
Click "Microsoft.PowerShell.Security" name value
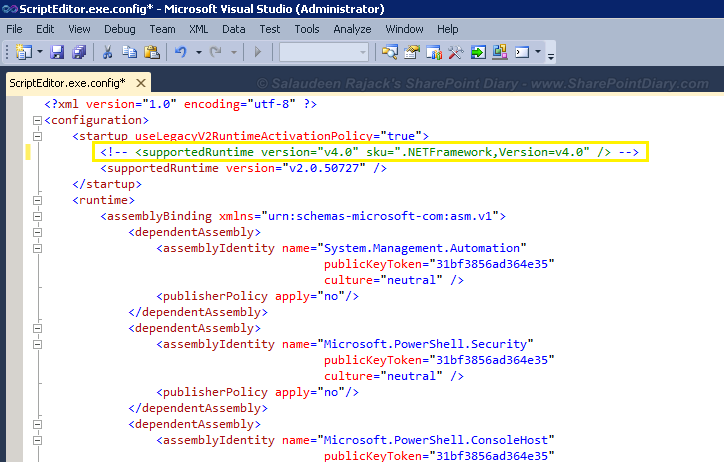425,344
